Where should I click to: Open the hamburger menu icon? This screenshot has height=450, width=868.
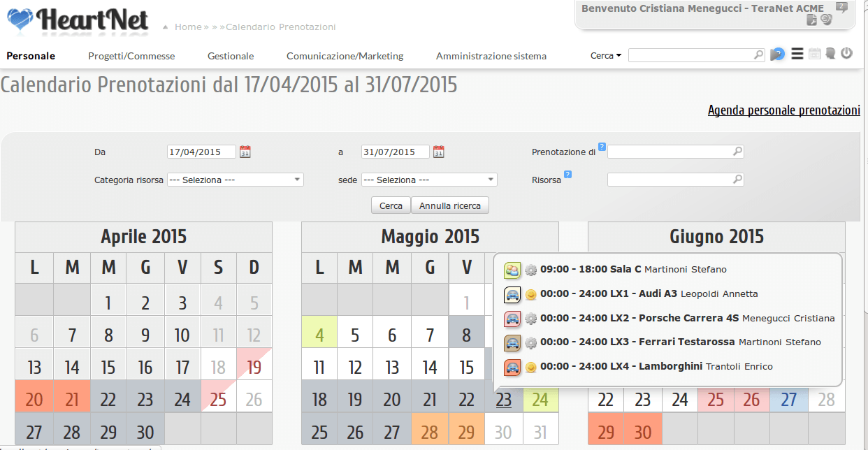pyautogui.click(x=797, y=54)
